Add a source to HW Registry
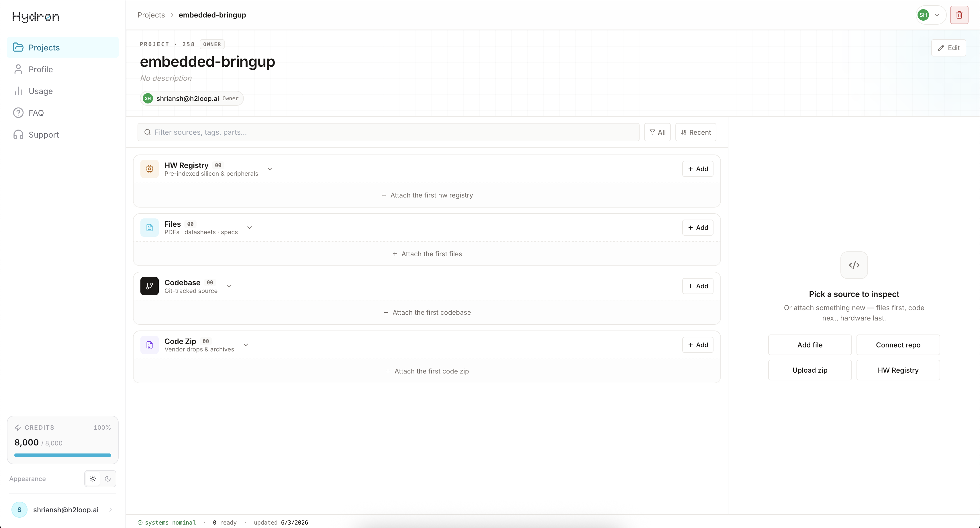980x528 pixels. coord(698,169)
